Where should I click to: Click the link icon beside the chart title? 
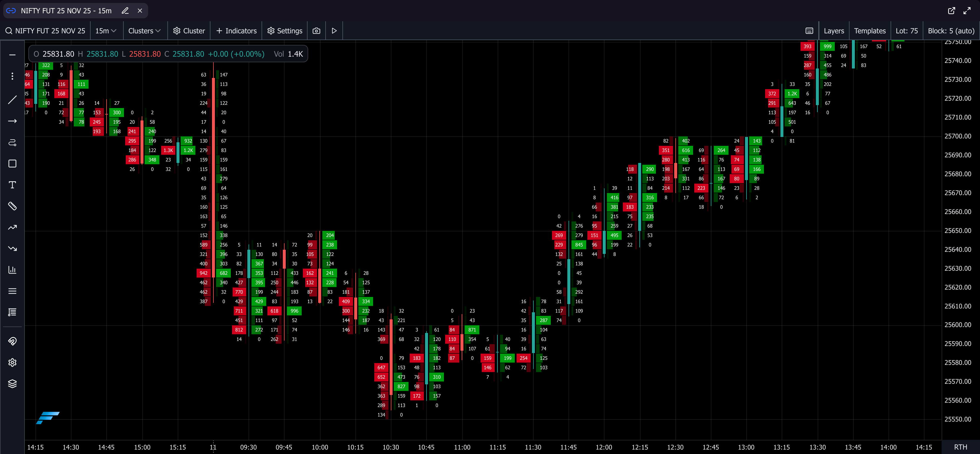click(11, 11)
